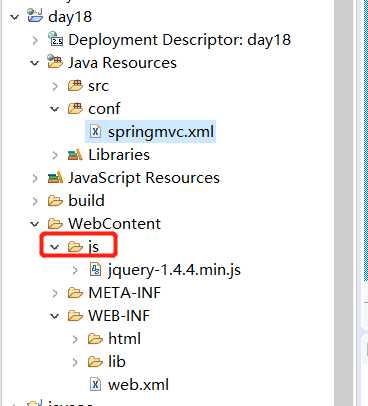Viewport: 368px width, 406px height.
Task: Click the jquery-1.4.4.min.js file icon
Action: [95, 269]
